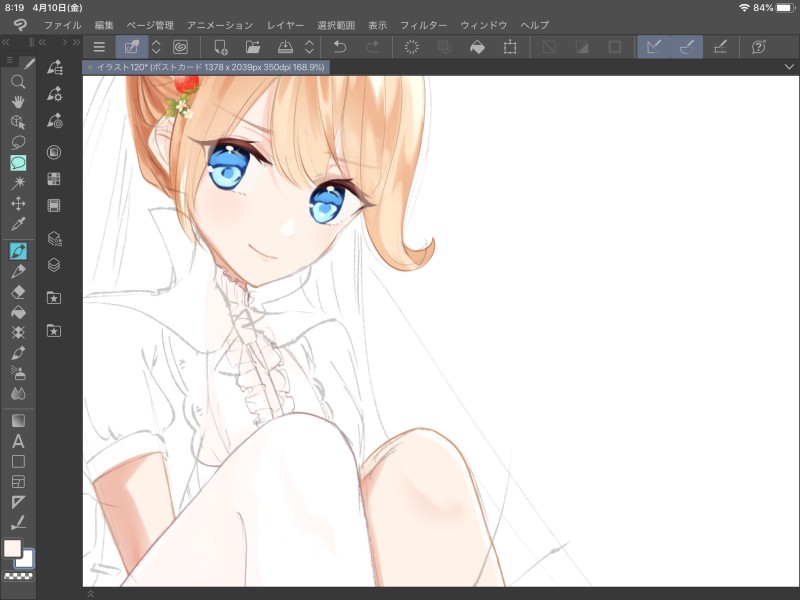Open the Tool Property gear palette icon
This screenshot has height=600, width=800.
tap(54, 94)
